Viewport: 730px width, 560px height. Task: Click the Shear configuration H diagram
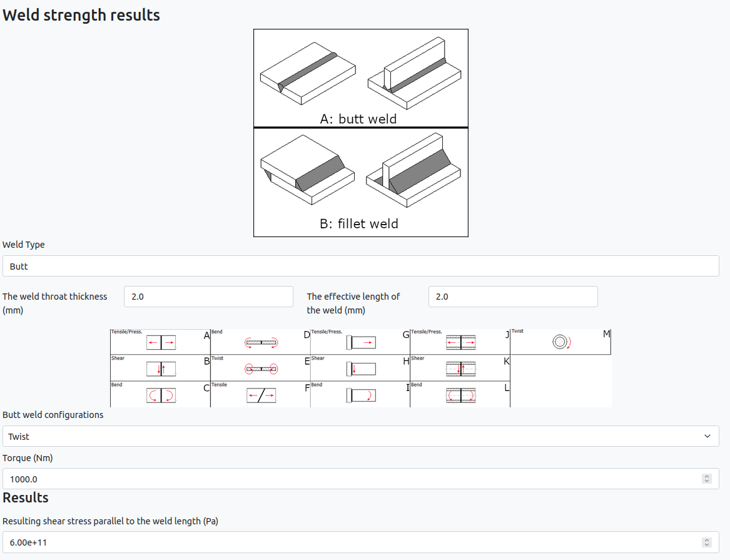[x=362, y=369]
